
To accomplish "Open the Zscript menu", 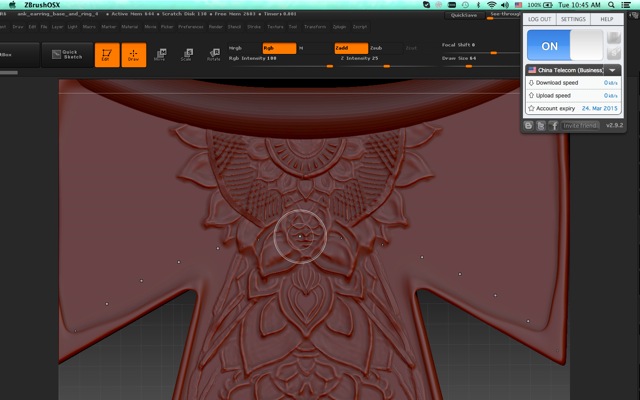I will [x=360, y=27].
